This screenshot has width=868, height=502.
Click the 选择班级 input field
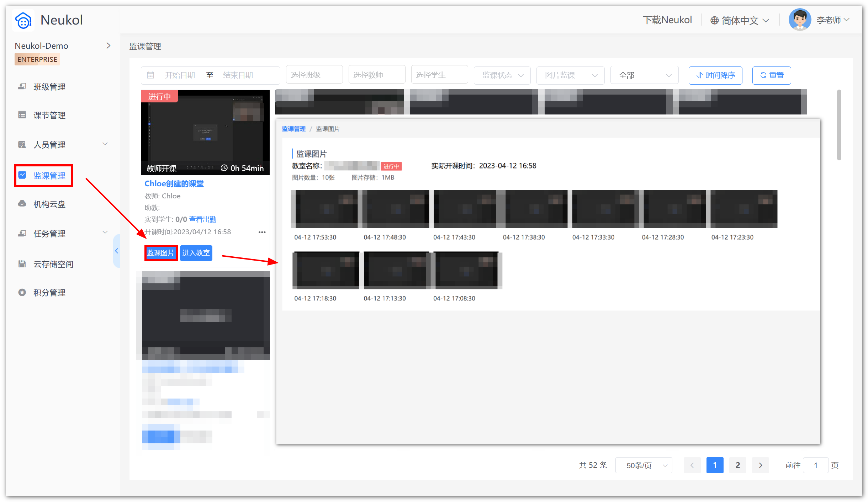(314, 75)
